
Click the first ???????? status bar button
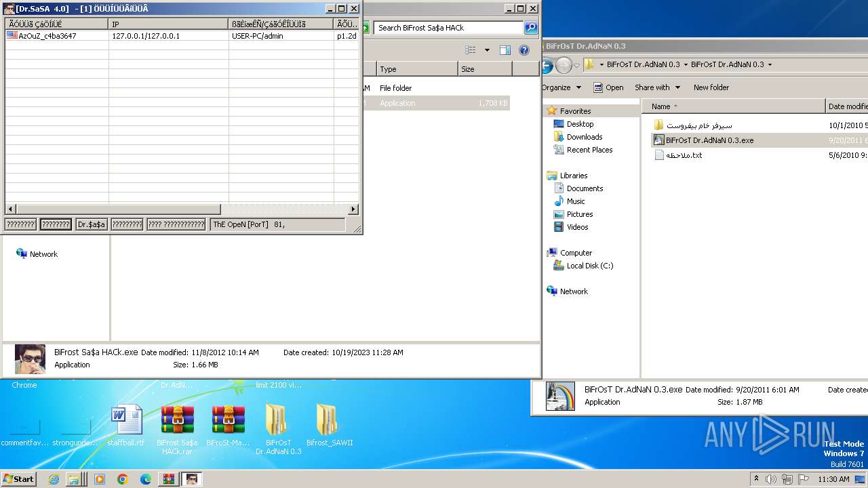coord(21,224)
